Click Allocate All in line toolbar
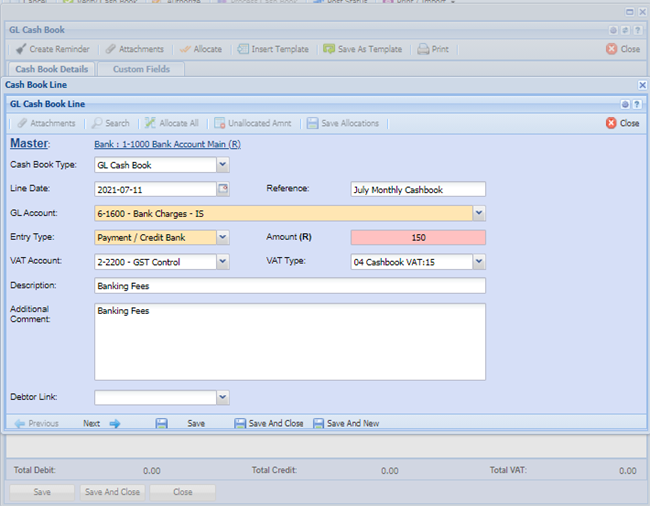This screenshot has width=650, height=506. tap(171, 123)
